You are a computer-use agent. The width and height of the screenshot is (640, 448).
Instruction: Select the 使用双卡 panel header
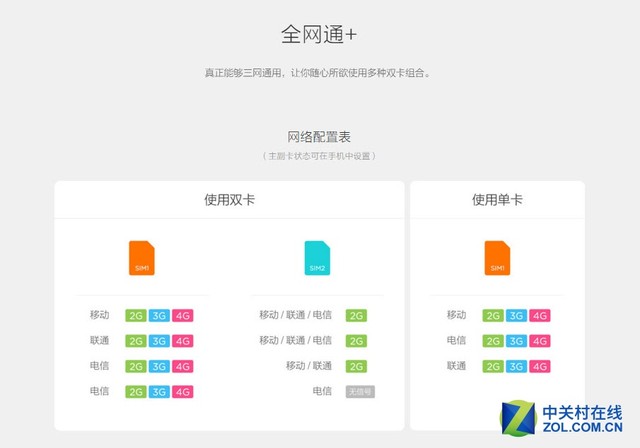229,200
